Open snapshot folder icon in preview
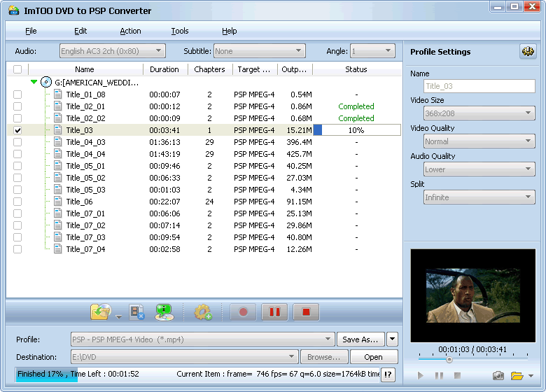Viewport: 546px width, 392px height. [x=517, y=376]
